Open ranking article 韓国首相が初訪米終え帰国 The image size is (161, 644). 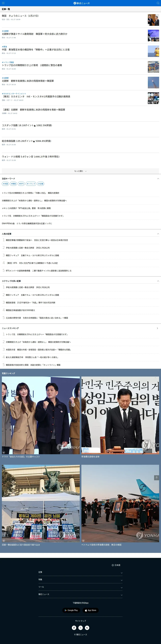(x=33, y=365)
